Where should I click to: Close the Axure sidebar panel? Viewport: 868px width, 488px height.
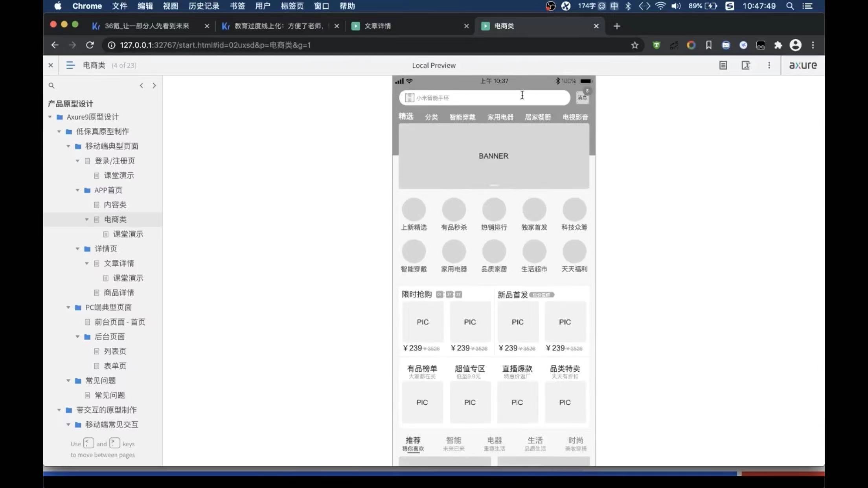click(x=51, y=65)
